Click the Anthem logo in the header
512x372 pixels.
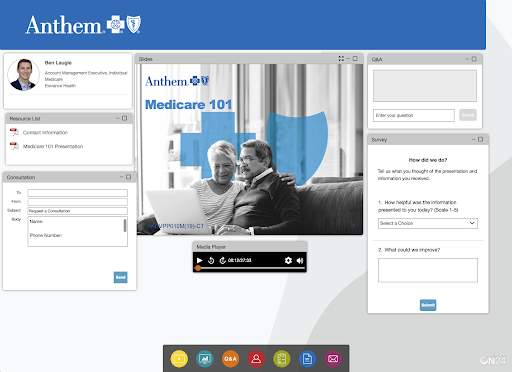pyautogui.click(x=83, y=25)
